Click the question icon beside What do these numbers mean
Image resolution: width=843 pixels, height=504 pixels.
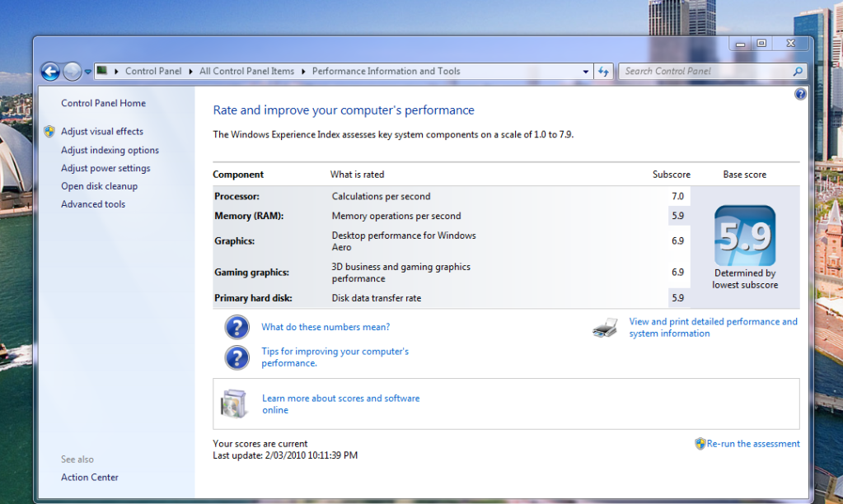pos(237,327)
